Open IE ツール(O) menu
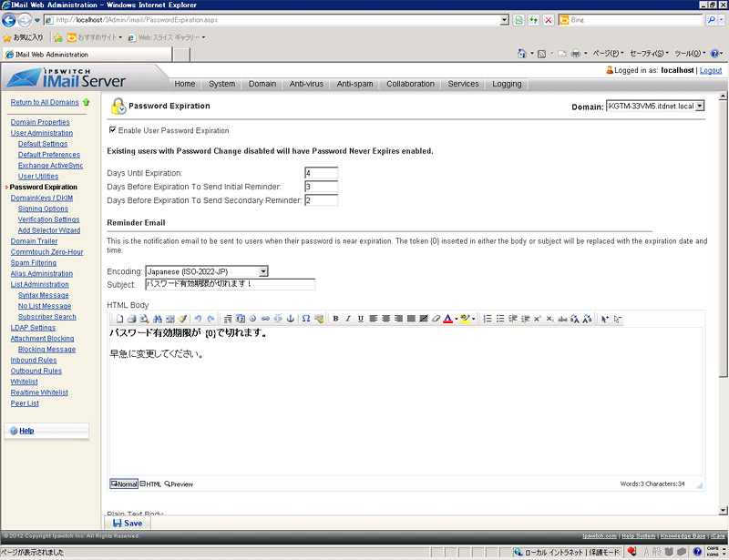The image size is (729, 560). coord(690,54)
